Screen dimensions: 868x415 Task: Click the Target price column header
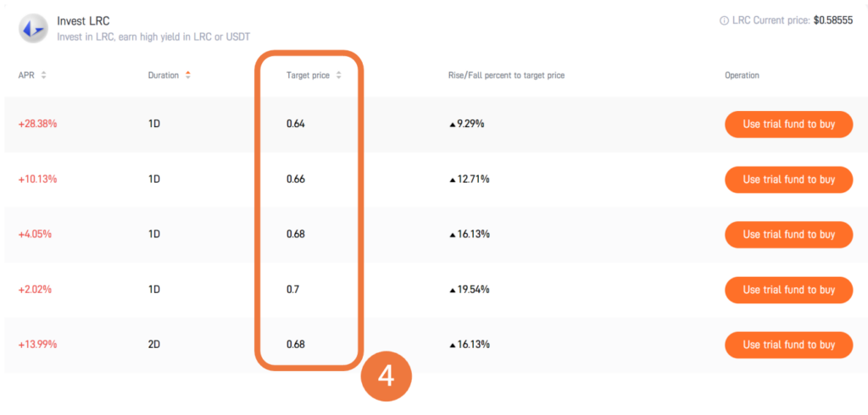(x=308, y=75)
